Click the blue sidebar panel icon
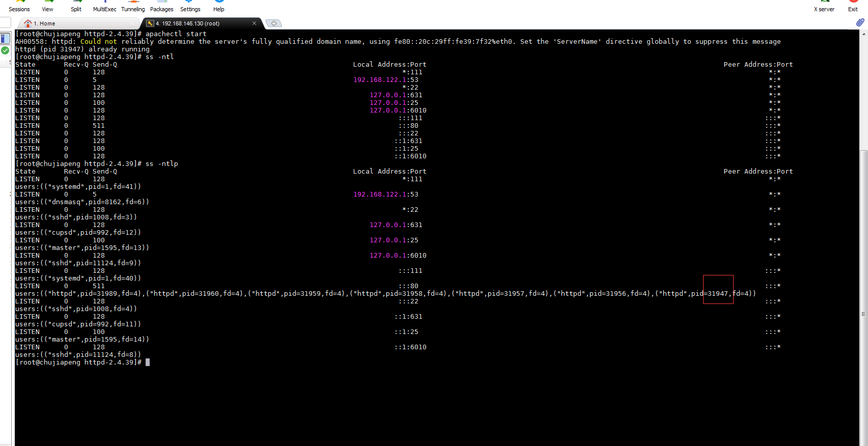Viewport: 868px width, 446px height. coord(5,38)
